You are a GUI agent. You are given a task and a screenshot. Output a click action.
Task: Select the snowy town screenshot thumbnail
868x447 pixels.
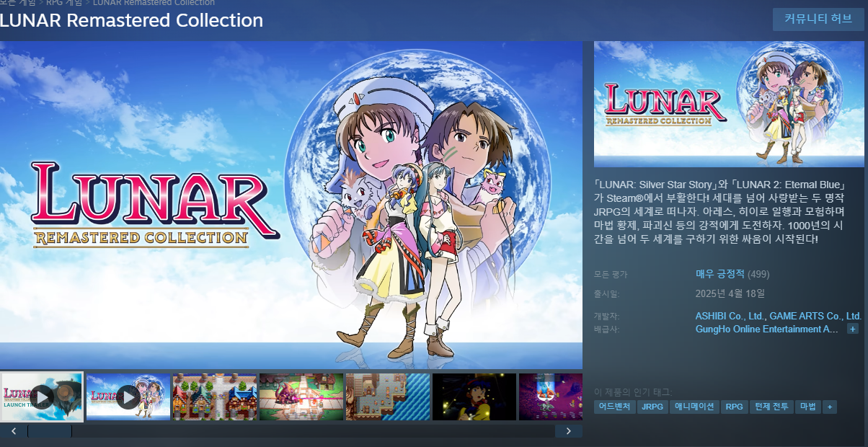(x=215, y=397)
